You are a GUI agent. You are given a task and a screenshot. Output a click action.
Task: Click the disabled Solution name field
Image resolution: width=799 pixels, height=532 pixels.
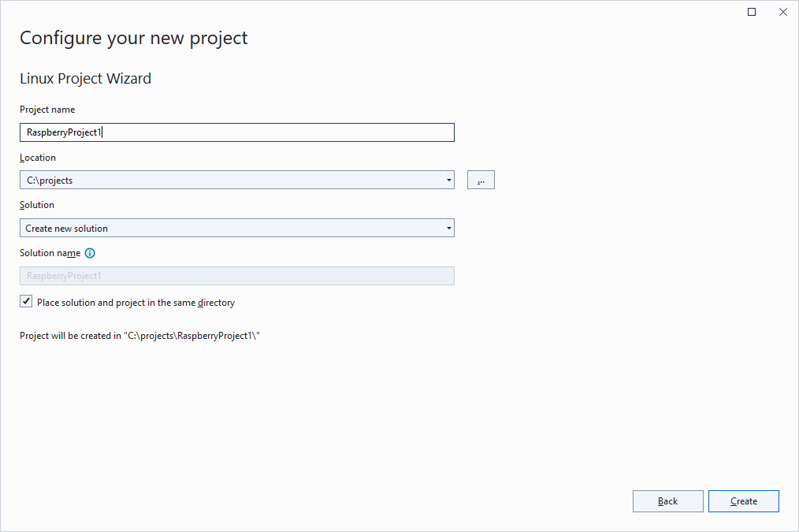(x=236, y=276)
